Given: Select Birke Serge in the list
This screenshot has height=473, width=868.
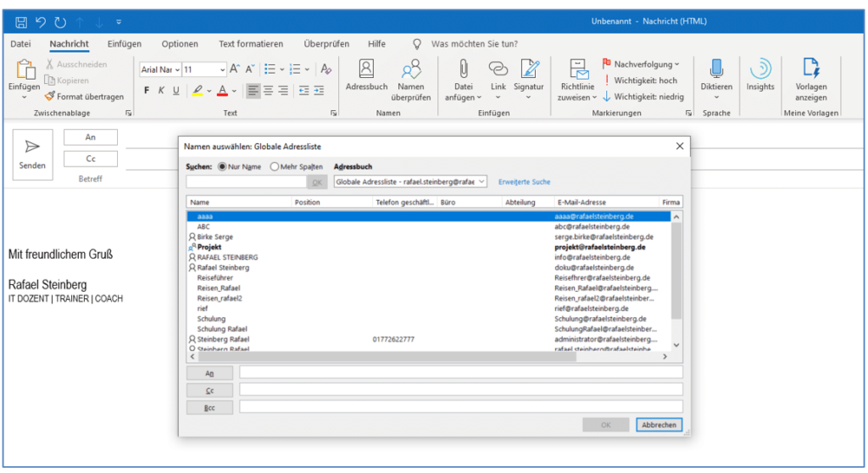Looking at the screenshot, I should pyautogui.click(x=428, y=237).
